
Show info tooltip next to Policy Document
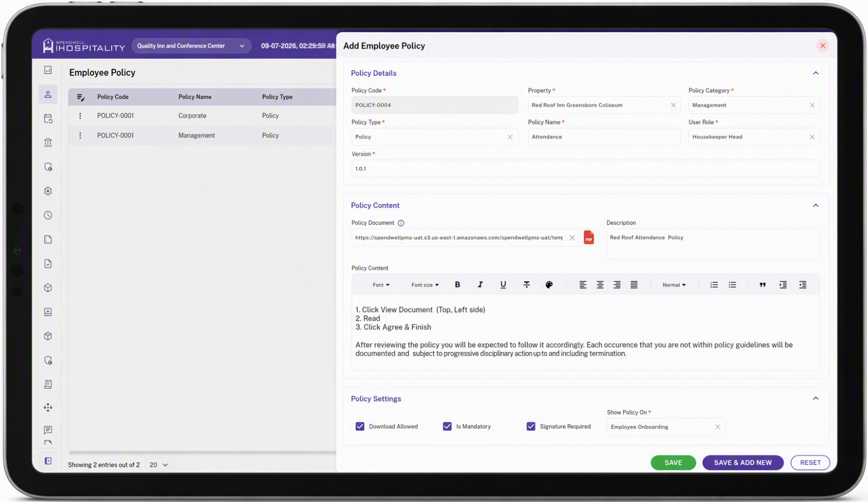[x=401, y=223]
